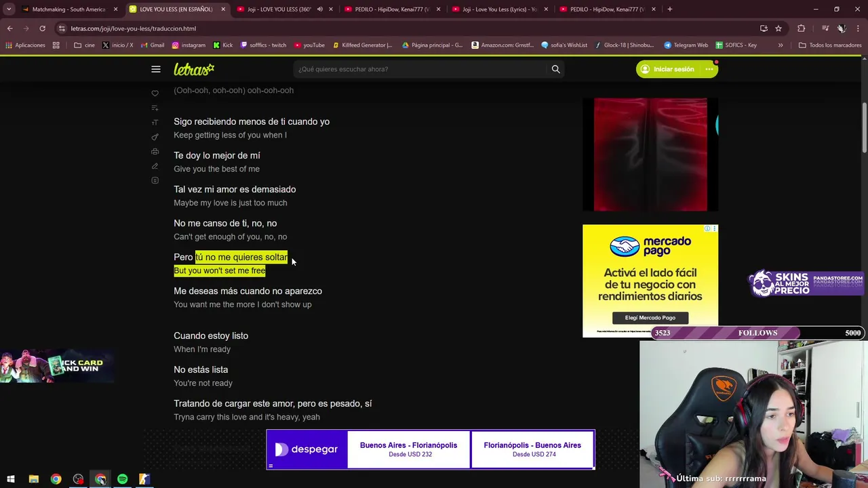This screenshot has height=488, width=868.
Task: Switch to Joji Love You Less Lyrics tab
Action: (x=498, y=9)
